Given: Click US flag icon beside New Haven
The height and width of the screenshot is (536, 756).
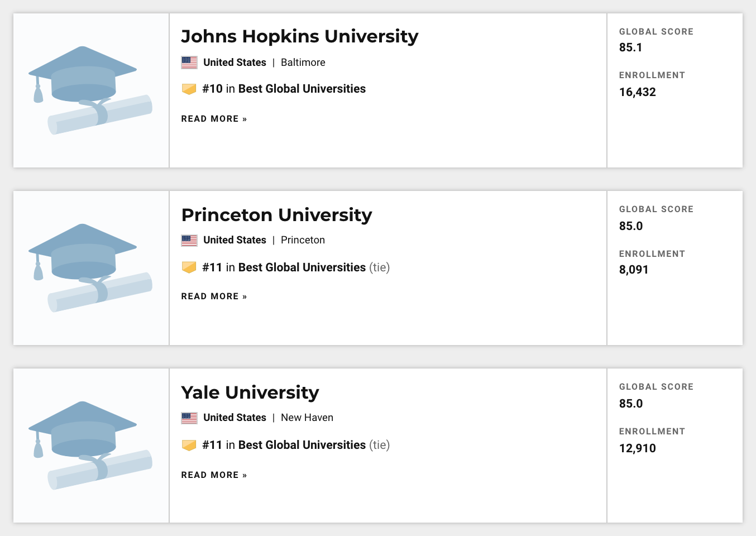Looking at the screenshot, I should click(x=189, y=418).
